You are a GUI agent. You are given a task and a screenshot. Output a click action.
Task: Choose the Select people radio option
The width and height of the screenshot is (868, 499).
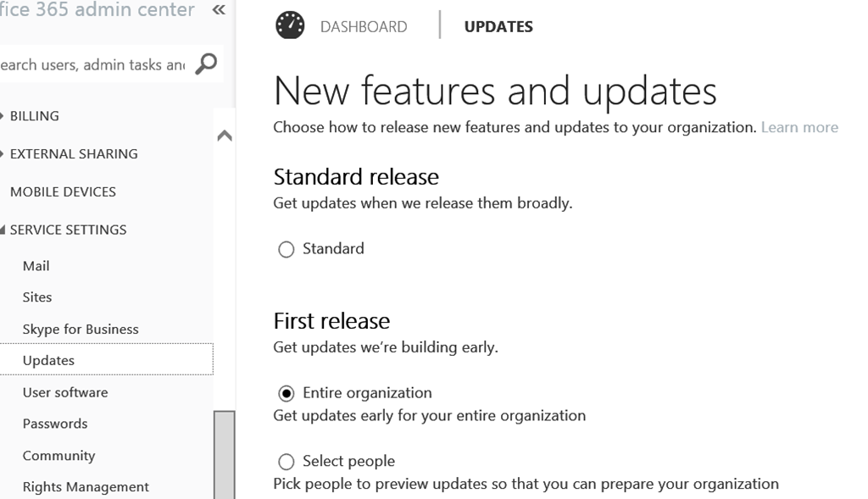(x=287, y=462)
